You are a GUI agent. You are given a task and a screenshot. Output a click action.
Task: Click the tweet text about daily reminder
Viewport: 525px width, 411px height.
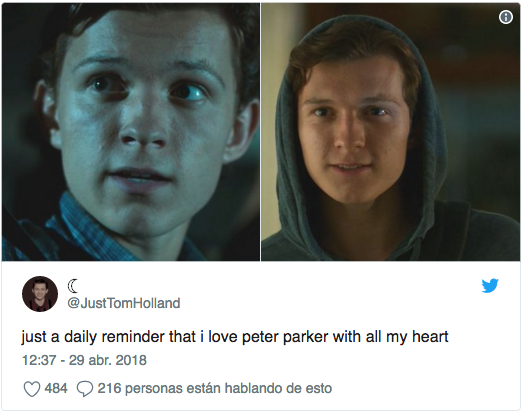[x=235, y=337]
